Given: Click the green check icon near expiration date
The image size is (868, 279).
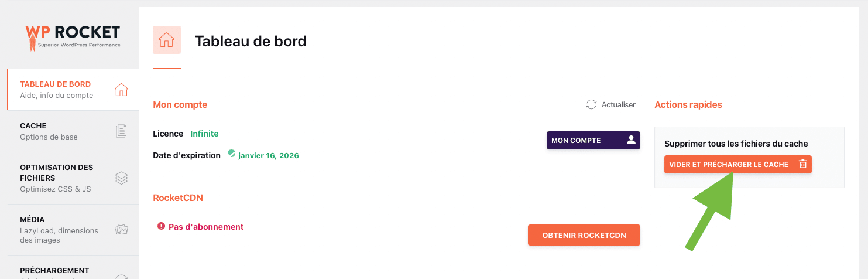Looking at the screenshot, I should click(x=232, y=154).
